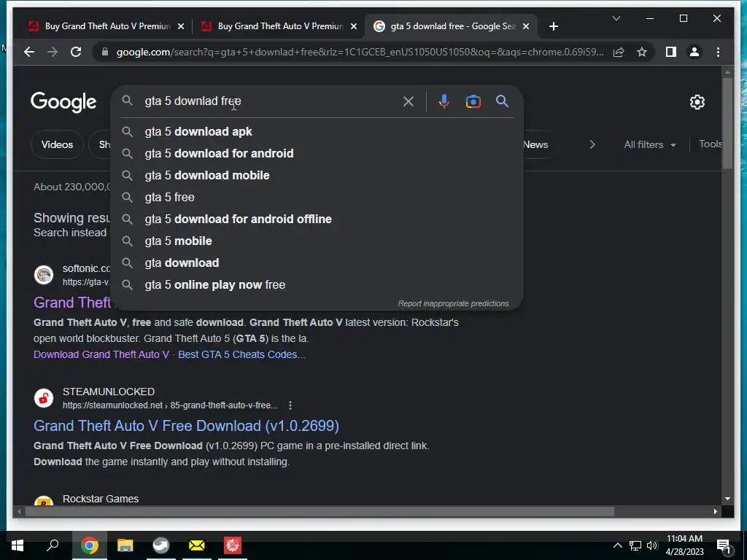
Task: Pick gta 5 download for android offline
Action: click(x=317, y=219)
